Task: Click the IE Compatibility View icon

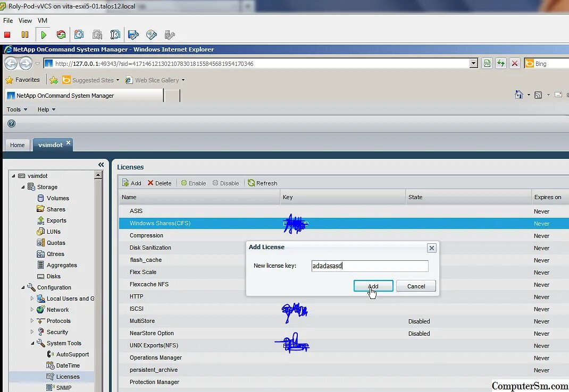Action: 487,63
